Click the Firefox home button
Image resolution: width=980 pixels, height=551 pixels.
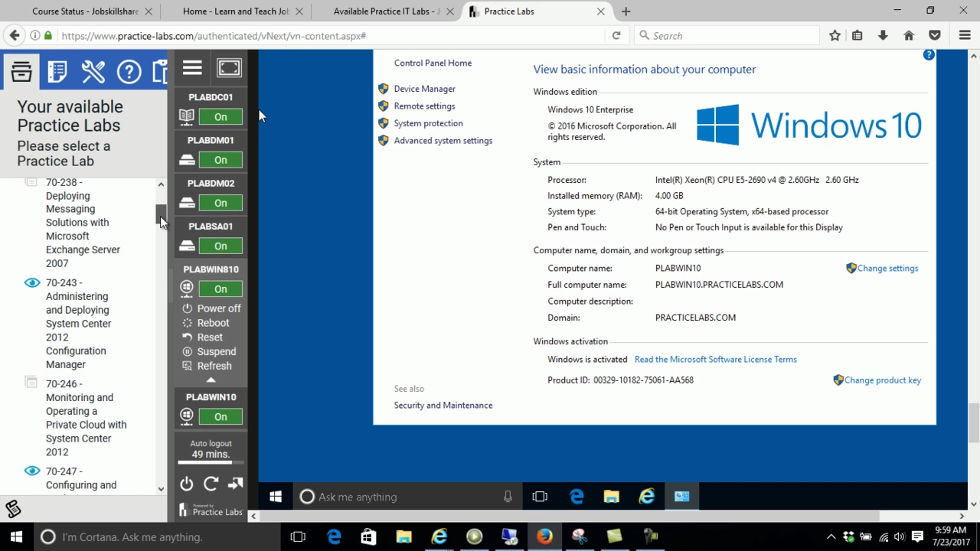(909, 35)
